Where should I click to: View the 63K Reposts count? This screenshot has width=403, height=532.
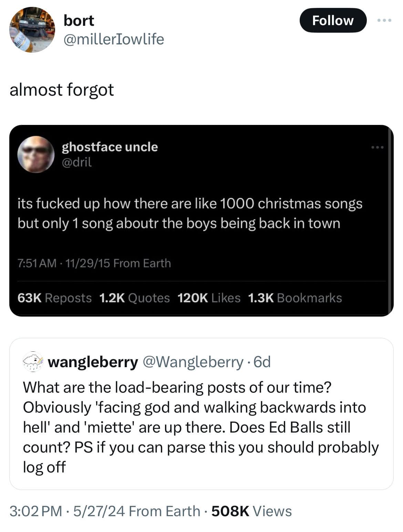(54, 298)
